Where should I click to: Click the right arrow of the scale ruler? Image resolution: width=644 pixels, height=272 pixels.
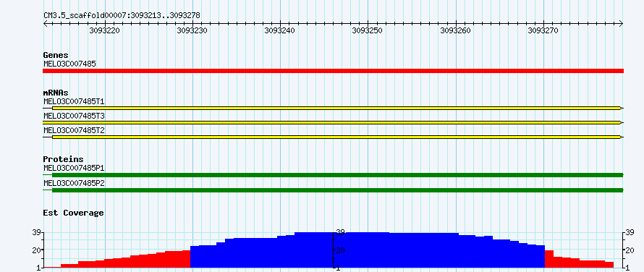[622, 24]
